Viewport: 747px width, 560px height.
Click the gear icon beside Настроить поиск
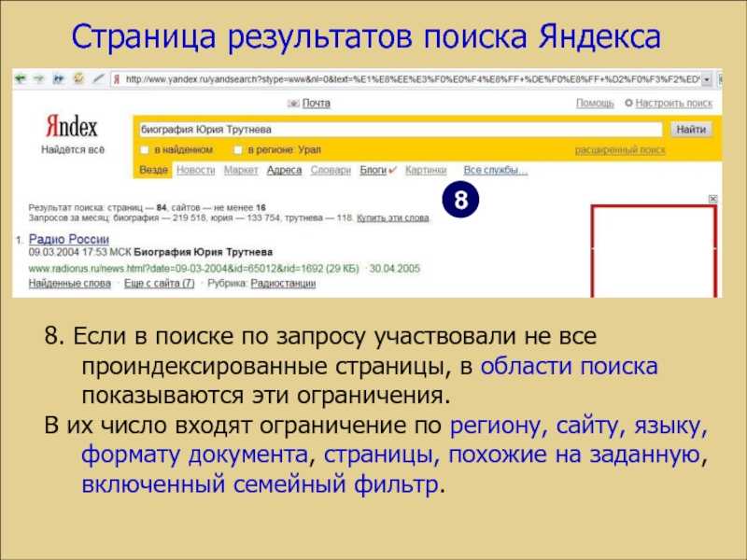click(628, 103)
